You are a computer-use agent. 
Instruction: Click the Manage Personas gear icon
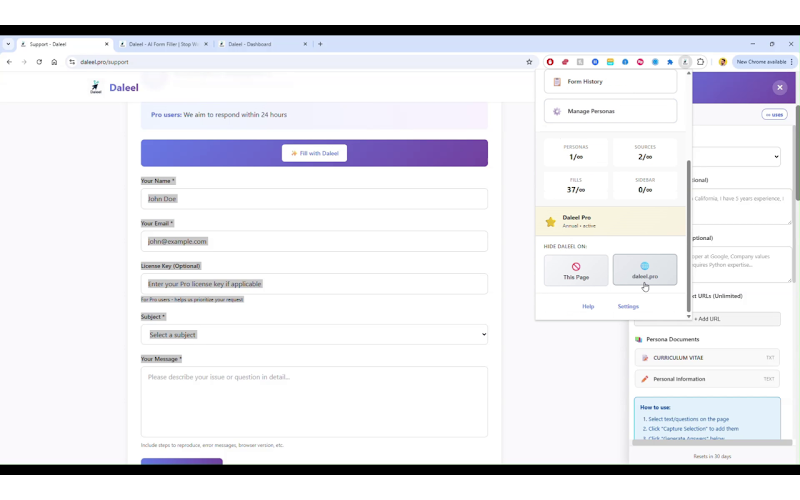pos(557,111)
